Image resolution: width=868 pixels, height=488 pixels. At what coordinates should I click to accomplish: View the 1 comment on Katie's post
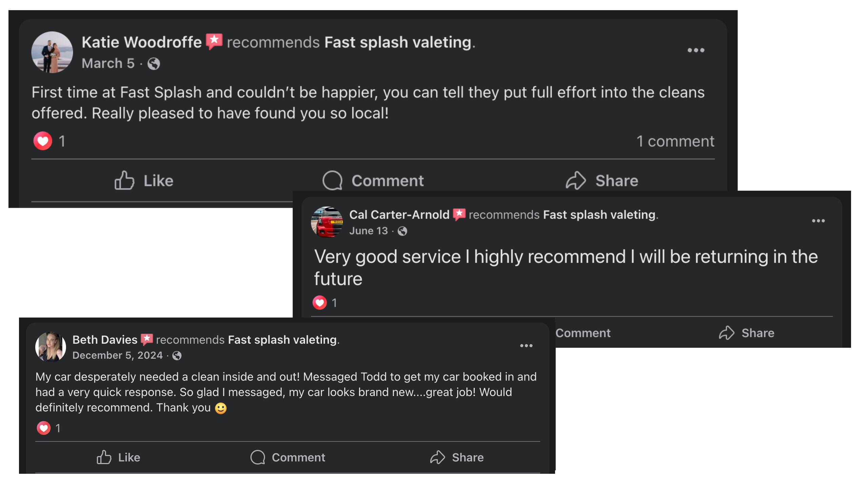(x=675, y=141)
